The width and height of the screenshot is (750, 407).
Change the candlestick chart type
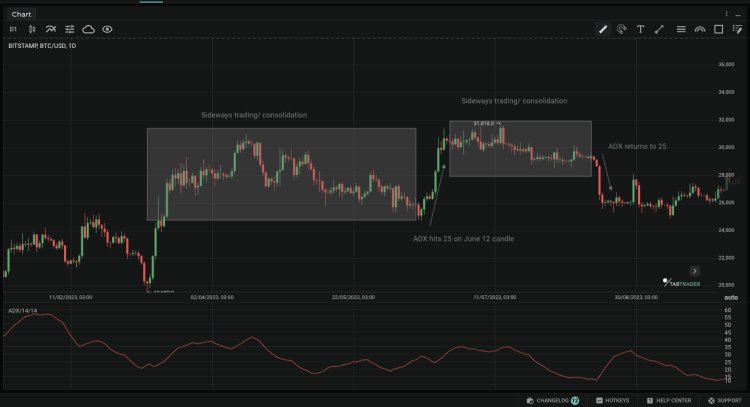point(32,29)
